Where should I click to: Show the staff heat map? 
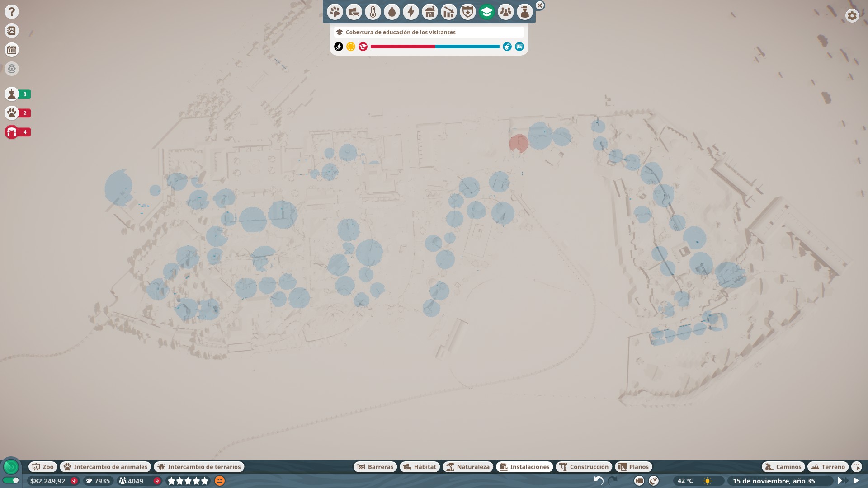tap(525, 12)
